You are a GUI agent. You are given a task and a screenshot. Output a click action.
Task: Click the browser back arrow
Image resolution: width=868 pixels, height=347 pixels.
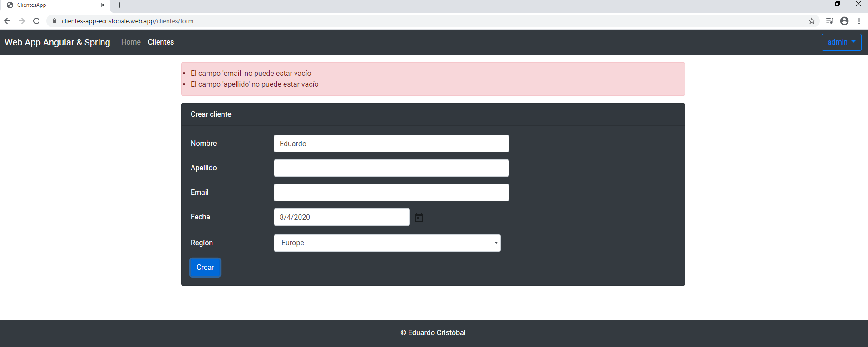(7, 21)
